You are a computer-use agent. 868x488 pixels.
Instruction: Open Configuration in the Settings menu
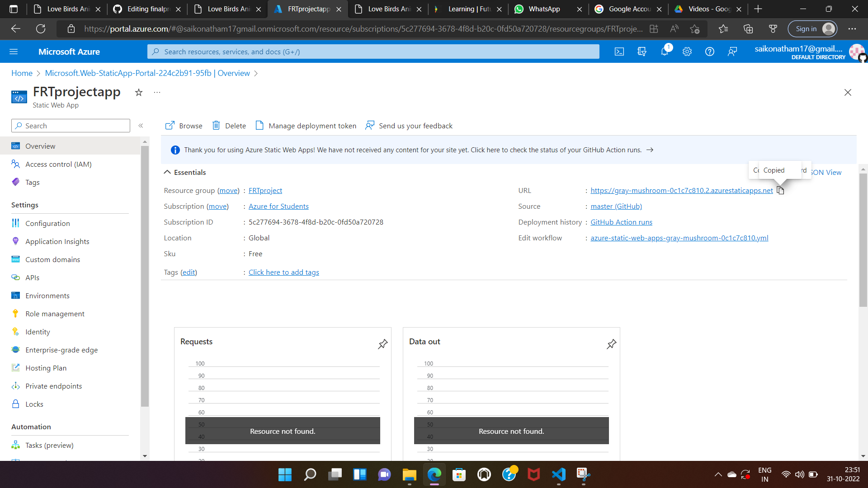click(47, 223)
